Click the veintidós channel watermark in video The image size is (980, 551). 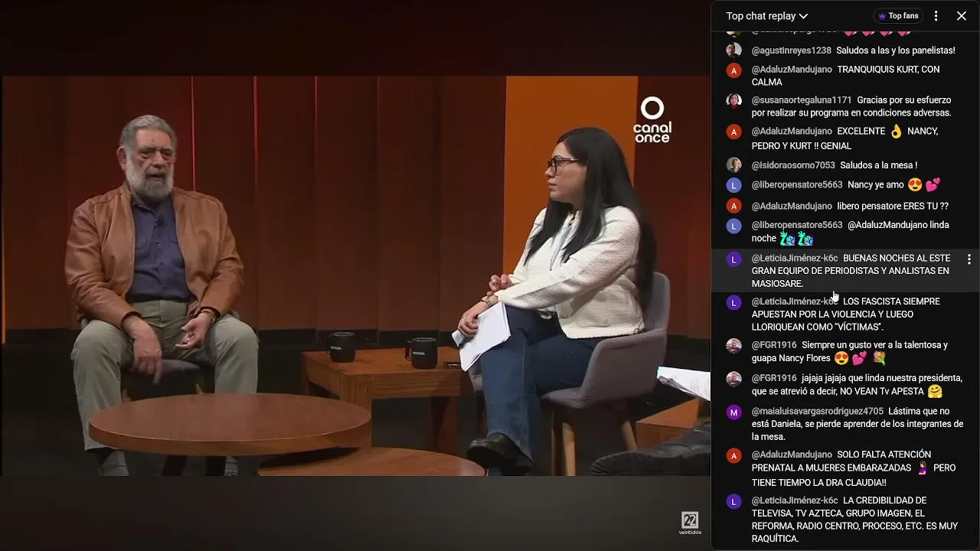[x=690, y=523]
